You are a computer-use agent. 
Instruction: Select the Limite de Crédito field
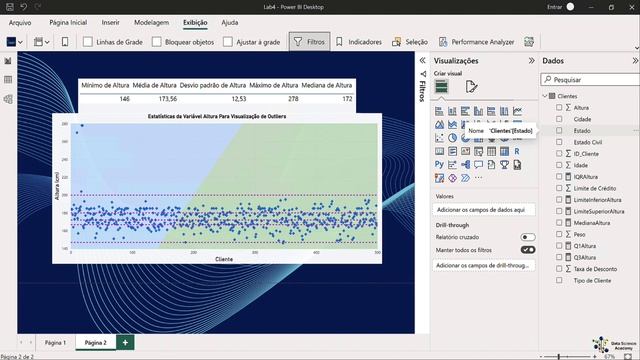[595, 188]
